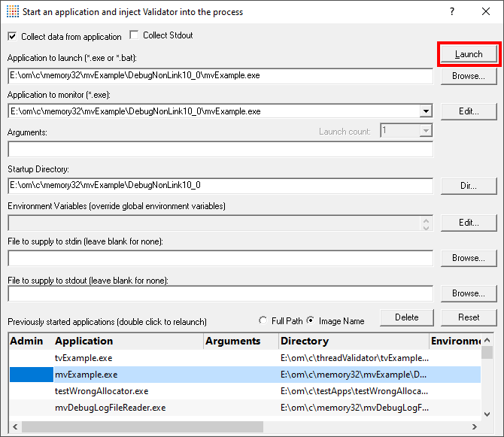Click the memory32\mvDebugLogF... directory cell

click(354, 408)
